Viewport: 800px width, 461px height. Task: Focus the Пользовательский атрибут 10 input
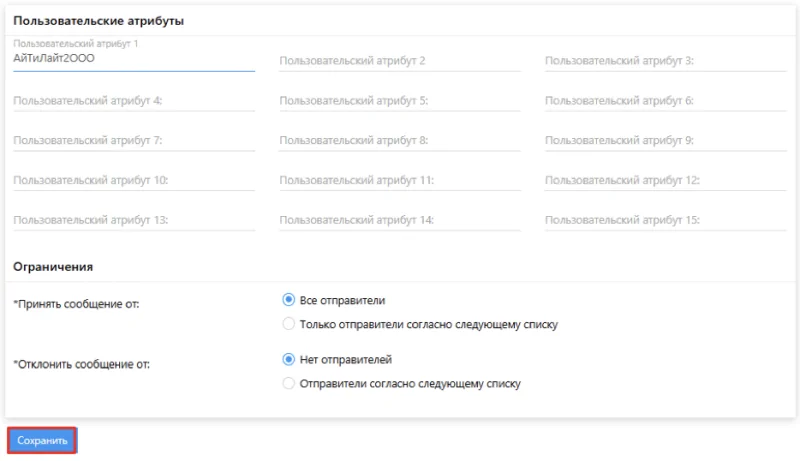(x=134, y=181)
